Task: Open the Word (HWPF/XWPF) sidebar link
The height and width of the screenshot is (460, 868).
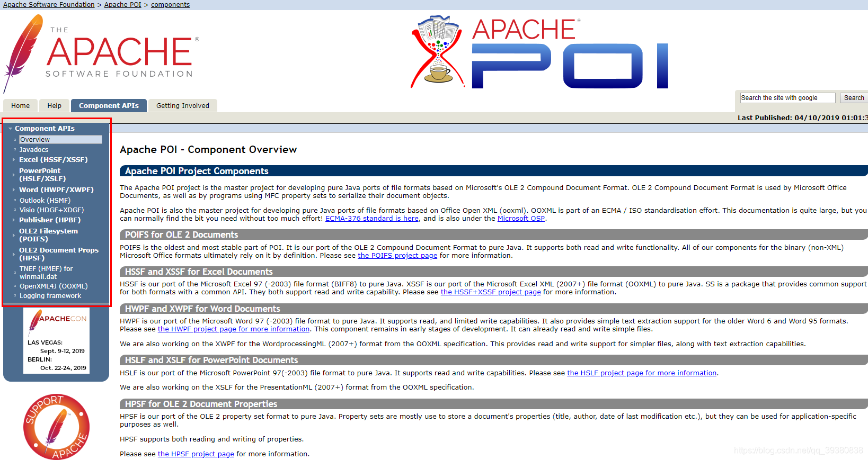Action: pyautogui.click(x=56, y=190)
